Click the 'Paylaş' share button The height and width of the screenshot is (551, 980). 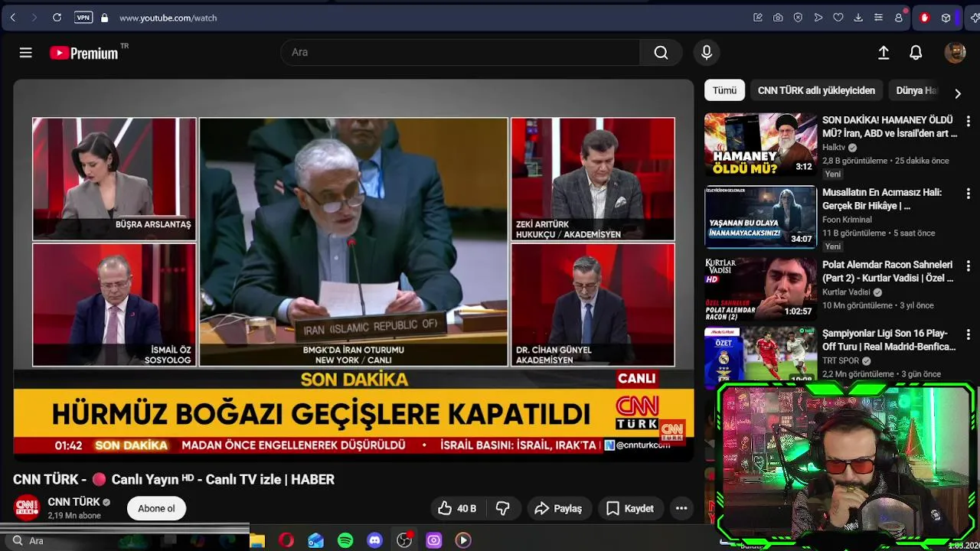558,508
